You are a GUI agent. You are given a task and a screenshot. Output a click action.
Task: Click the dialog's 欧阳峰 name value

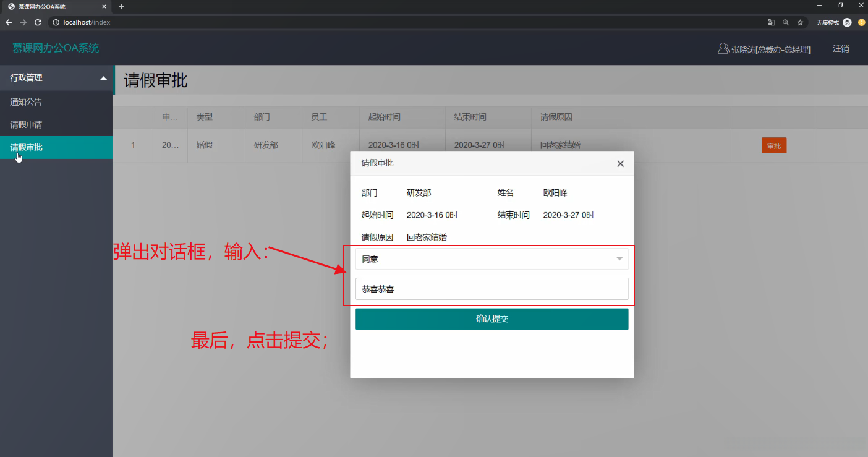click(555, 193)
